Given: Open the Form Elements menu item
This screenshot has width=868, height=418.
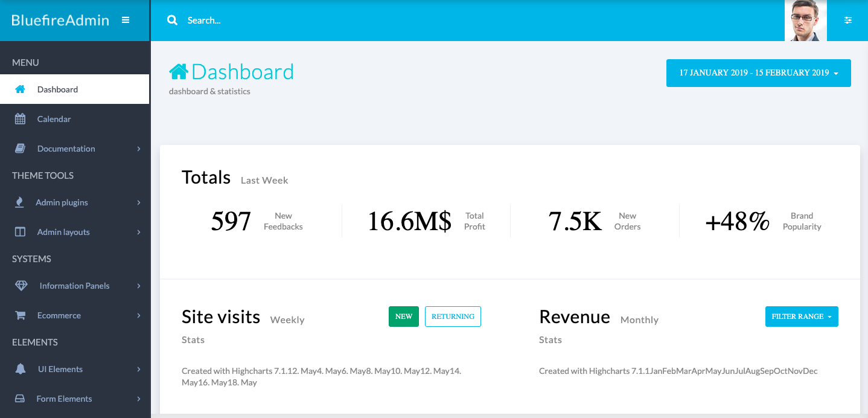Looking at the screenshot, I should [75, 399].
